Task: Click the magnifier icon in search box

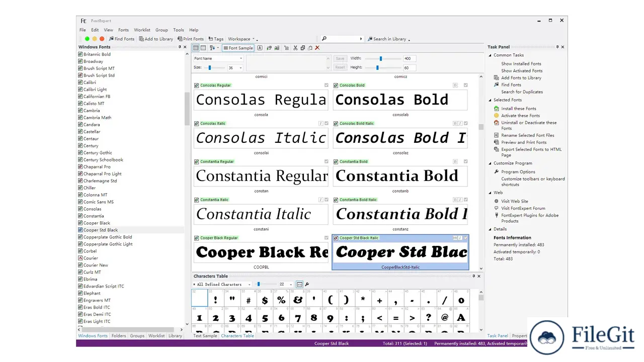Action: (325, 39)
